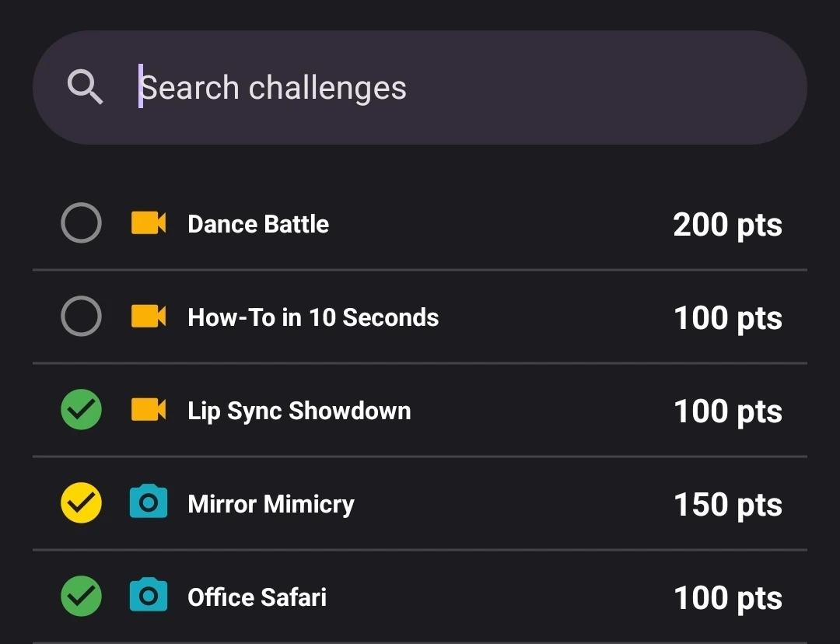840x644 pixels.
Task: Uncheck the Office Safari green checkmark
Action: pos(81,597)
